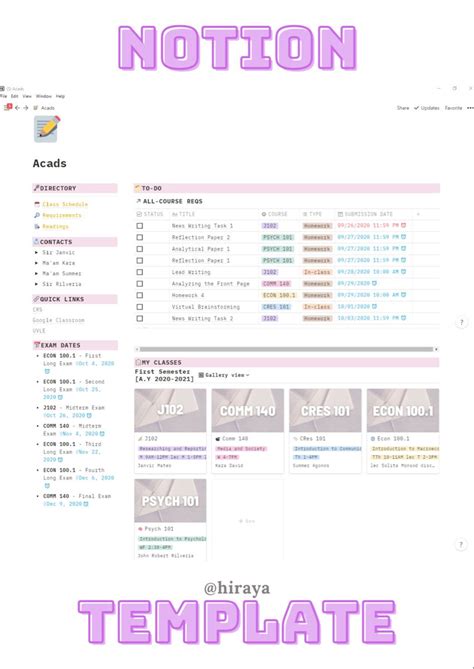Click the Readings books icon
This screenshot has height=669, width=474.
pyautogui.click(x=37, y=227)
